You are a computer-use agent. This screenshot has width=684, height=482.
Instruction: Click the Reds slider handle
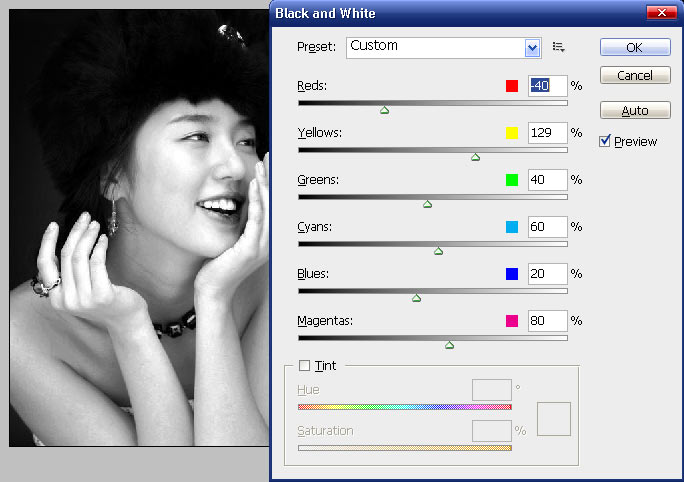[x=384, y=110]
